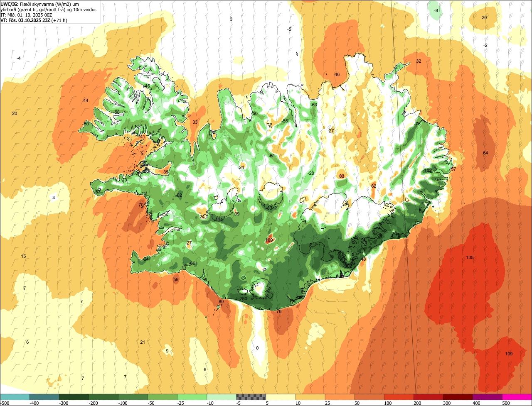Screen dimensions: 532x406
Task: Pick the pale yellow legend swatch above 5
Action: (x=281, y=397)
